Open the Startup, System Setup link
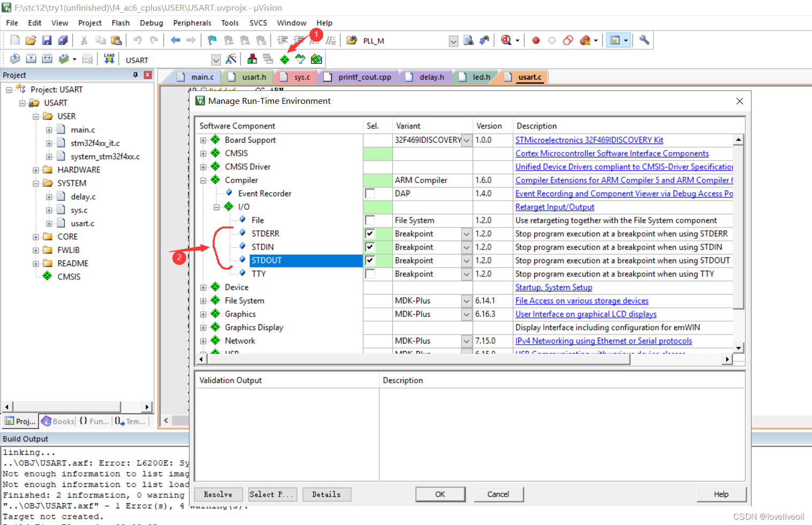 (x=553, y=287)
